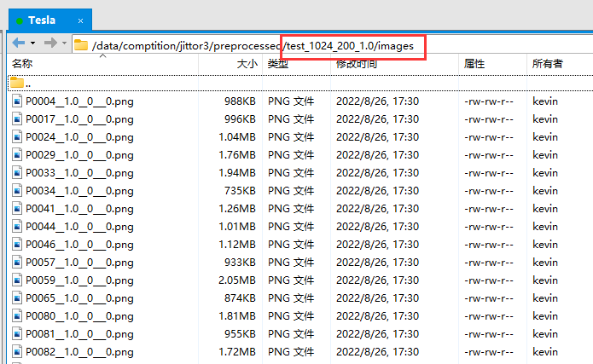Select the PNG icon of P0004__1.0__0___0.png

(x=17, y=101)
